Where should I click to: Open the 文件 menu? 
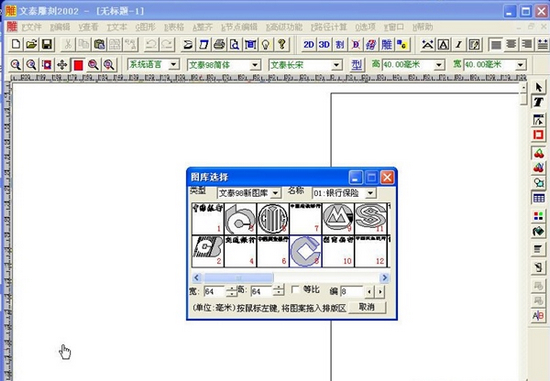tap(32, 27)
